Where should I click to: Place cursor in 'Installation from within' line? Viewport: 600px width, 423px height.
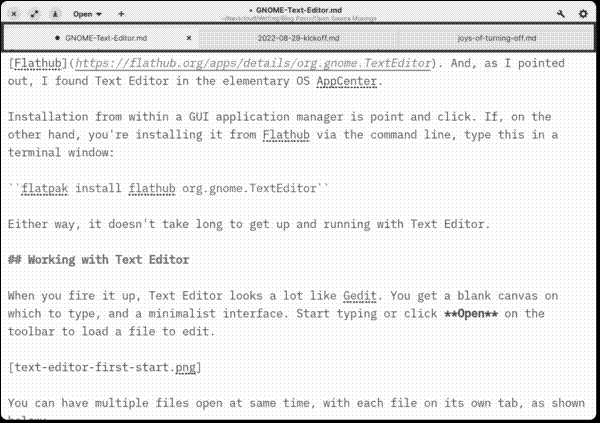[x=279, y=117]
